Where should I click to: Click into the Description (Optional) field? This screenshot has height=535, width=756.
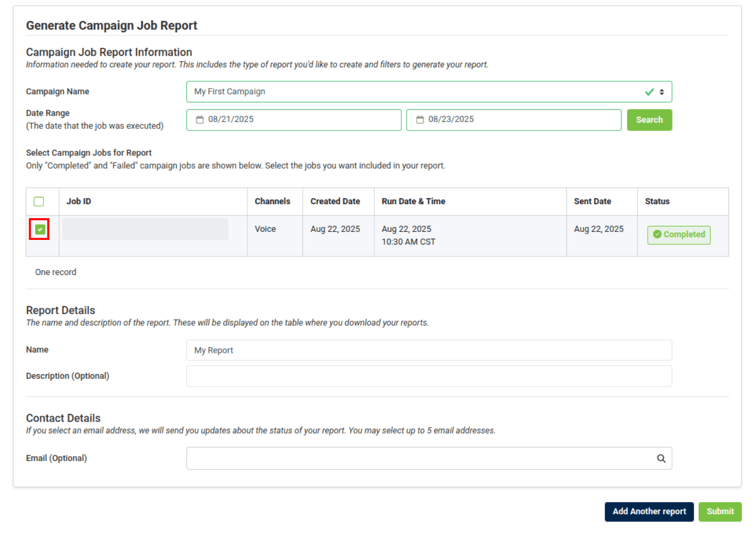coord(429,376)
